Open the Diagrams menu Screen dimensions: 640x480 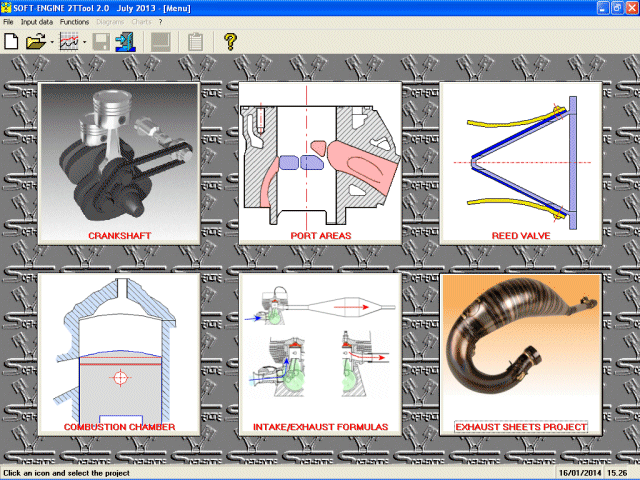click(x=110, y=22)
